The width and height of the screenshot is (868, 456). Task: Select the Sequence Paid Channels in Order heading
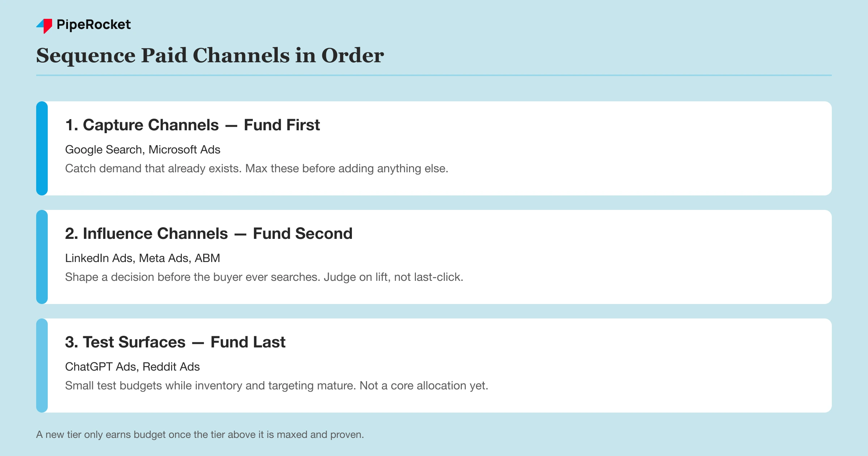pyautogui.click(x=210, y=55)
